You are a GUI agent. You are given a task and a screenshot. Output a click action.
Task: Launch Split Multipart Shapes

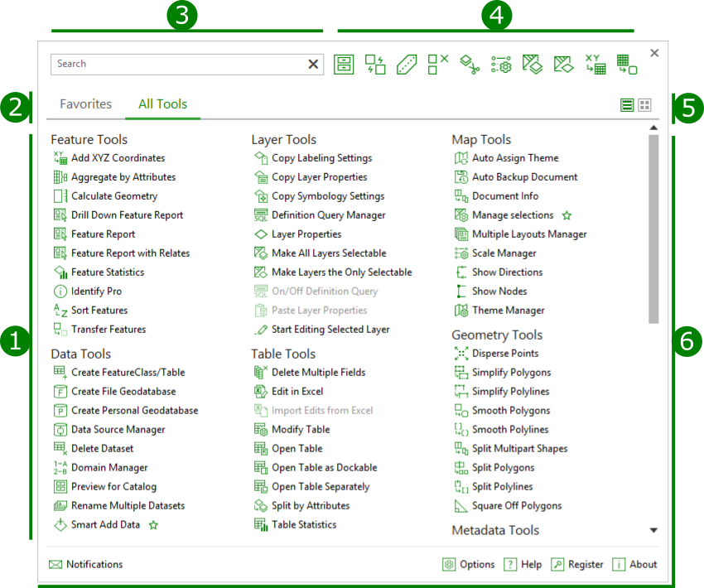coord(511,448)
